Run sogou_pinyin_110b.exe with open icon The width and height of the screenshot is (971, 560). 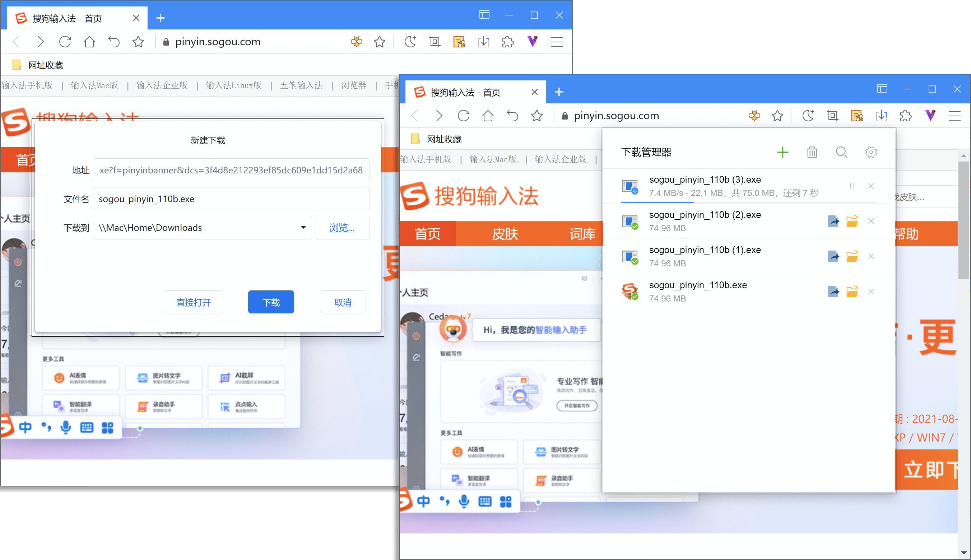click(x=833, y=292)
